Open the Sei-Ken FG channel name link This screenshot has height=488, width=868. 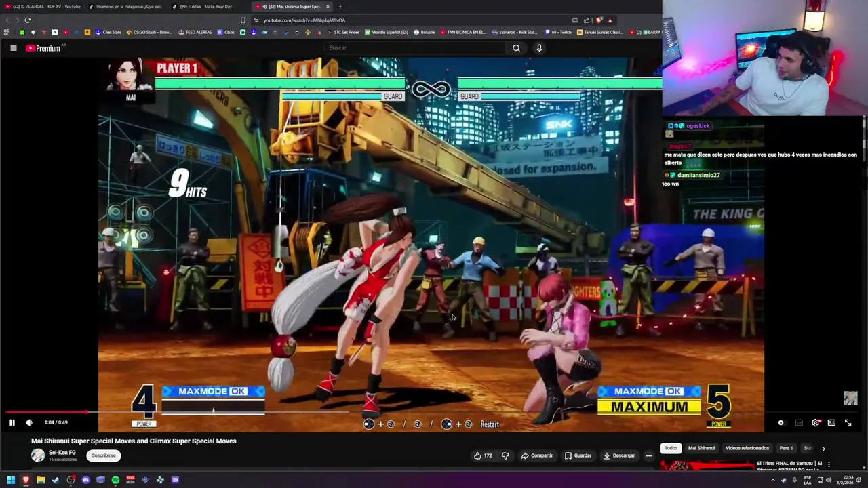point(62,452)
